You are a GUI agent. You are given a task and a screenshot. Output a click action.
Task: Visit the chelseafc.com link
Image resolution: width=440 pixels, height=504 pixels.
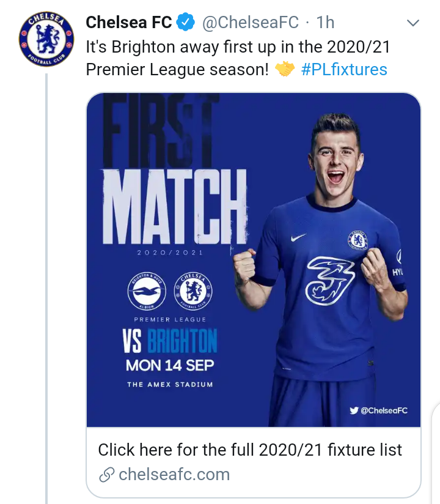coord(174,474)
